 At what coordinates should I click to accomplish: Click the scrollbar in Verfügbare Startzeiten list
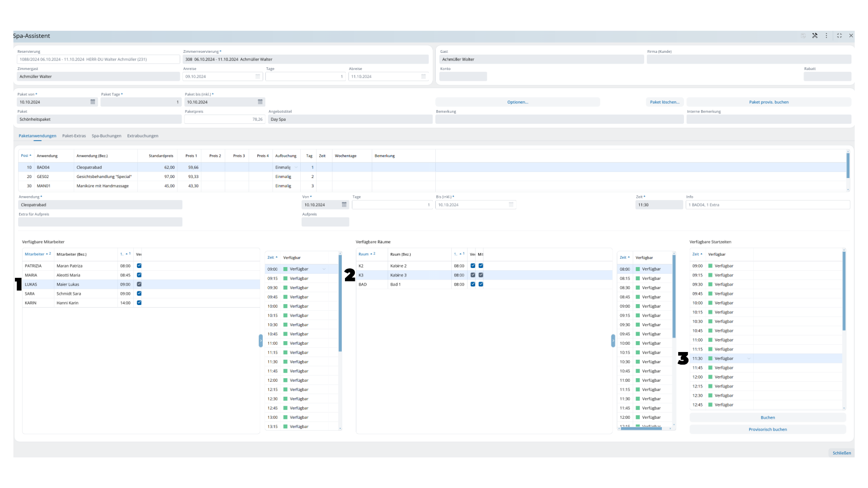click(x=844, y=291)
